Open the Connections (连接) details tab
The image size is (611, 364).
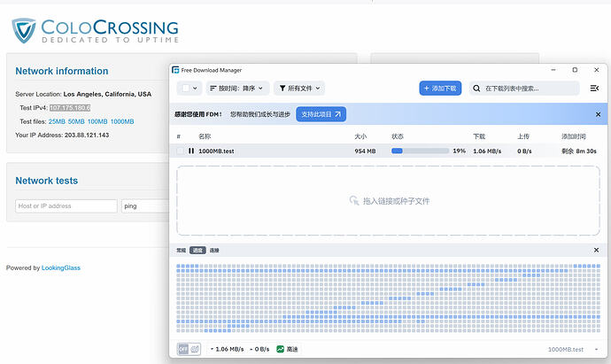click(x=214, y=251)
